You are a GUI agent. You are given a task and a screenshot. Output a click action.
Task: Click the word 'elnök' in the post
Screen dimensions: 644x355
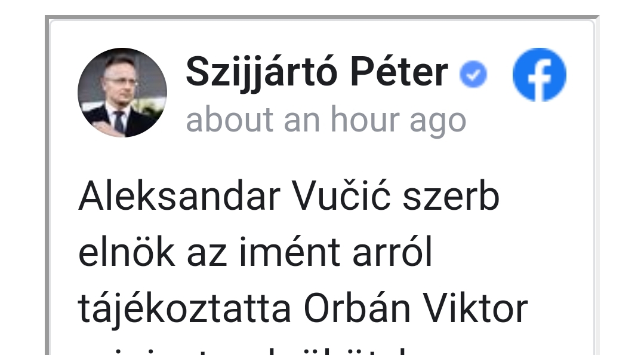click(127, 252)
